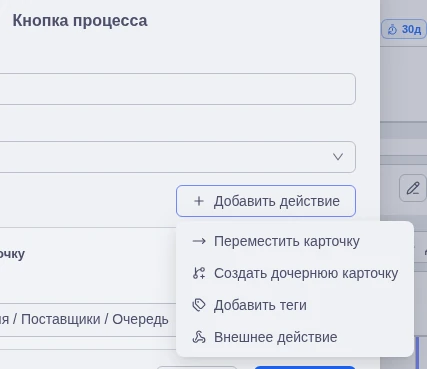Click the stopwatch icon in the 30д badge

coord(392,30)
